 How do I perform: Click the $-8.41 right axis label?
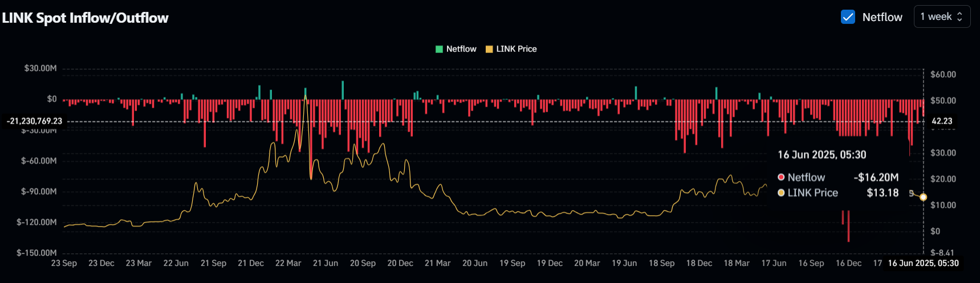[942, 253]
